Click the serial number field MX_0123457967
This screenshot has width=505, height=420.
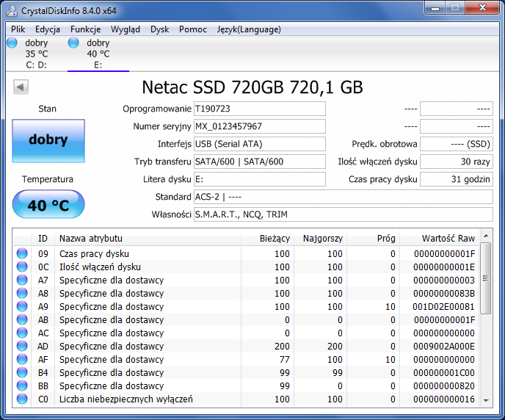tap(259, 126)
